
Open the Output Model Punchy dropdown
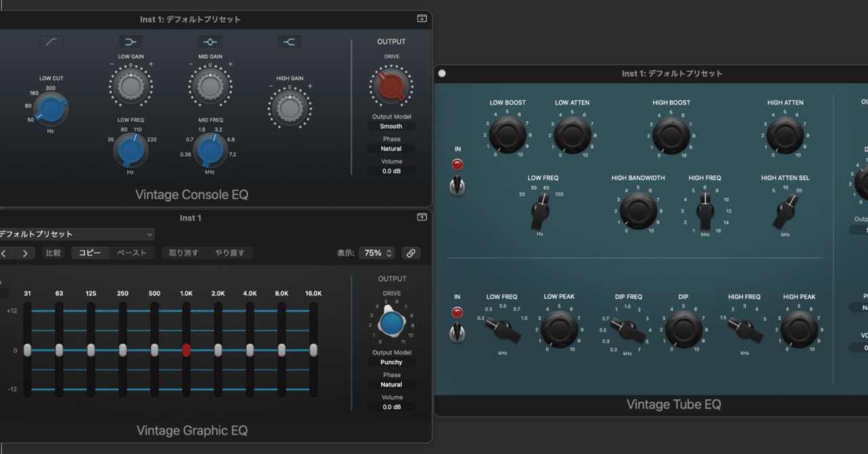tap(391, 362)
